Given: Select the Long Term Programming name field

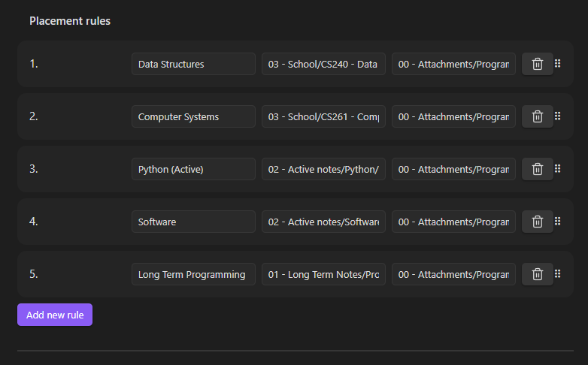Looking at the screenshot, I should (x=193, y=274).
